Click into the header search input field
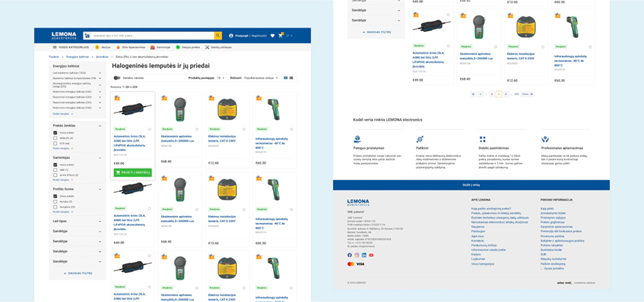Image resolution: width=644 pixels, height=302 pixels. (x=151, y=36)
